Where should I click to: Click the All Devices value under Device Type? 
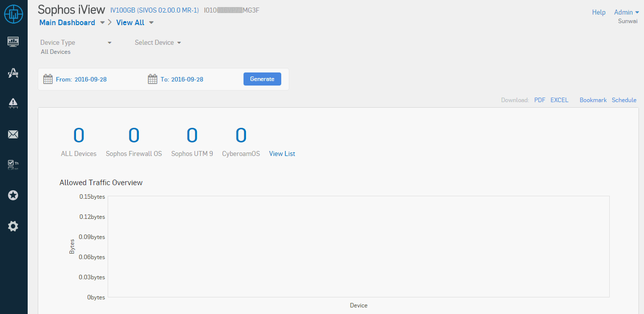pyautogui.click(x=56, y=52)
